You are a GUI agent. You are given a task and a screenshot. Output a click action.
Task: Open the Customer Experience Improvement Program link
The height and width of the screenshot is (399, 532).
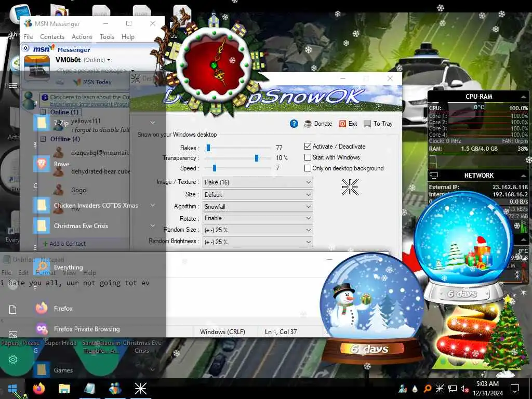pos(89,100)
